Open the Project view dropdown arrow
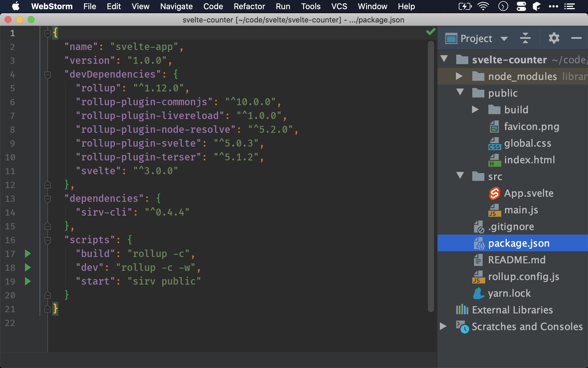The height and width of the screenshot is (368, 588). pos(504,39)
